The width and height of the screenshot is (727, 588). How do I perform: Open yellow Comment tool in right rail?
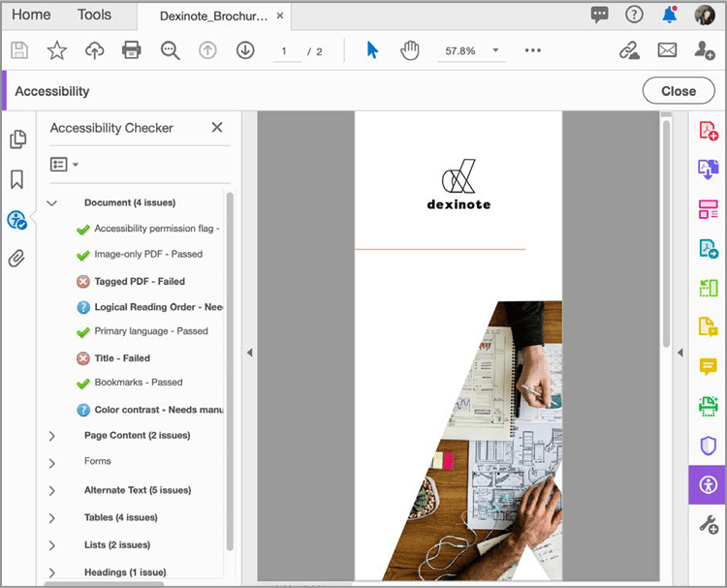[709, 366]
